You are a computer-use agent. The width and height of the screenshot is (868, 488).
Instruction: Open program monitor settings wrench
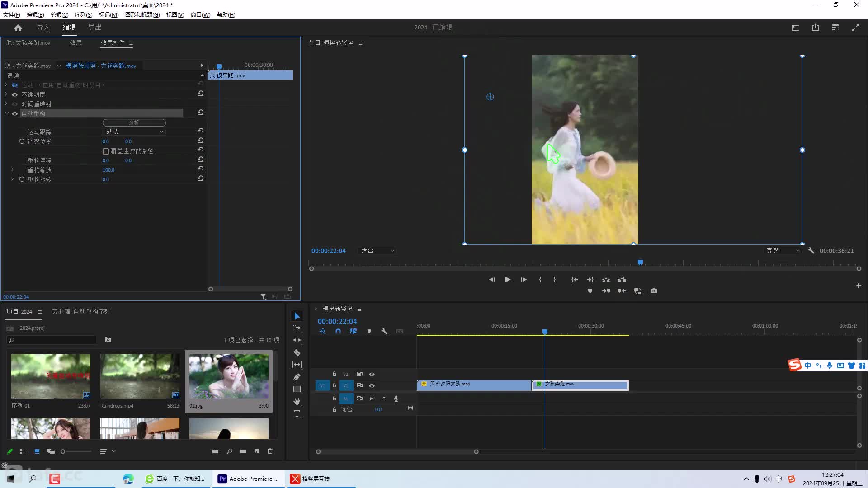(811, 250)
